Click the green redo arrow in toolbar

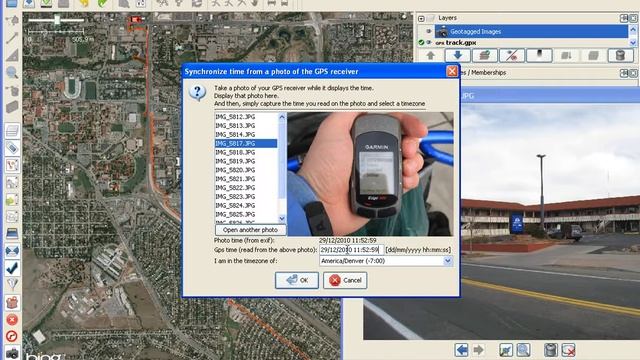pyautogui.click(x=102, y=4)
